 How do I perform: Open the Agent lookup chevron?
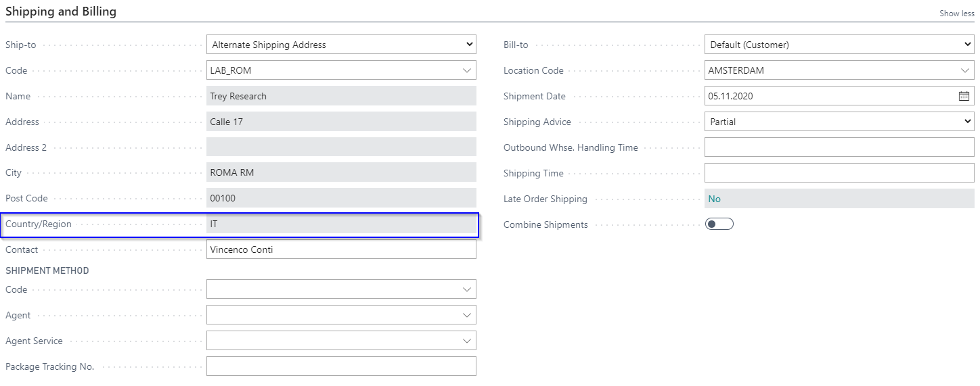click(467, 315)
